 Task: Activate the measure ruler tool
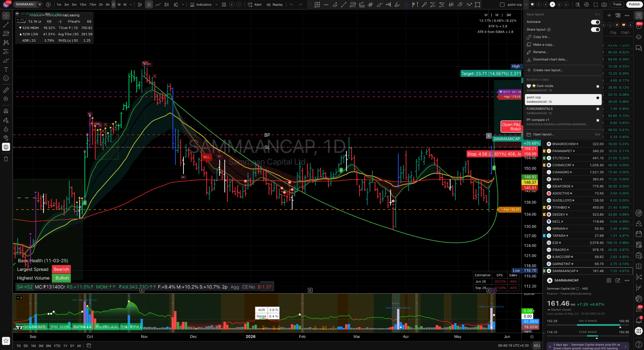coord(6,90)
